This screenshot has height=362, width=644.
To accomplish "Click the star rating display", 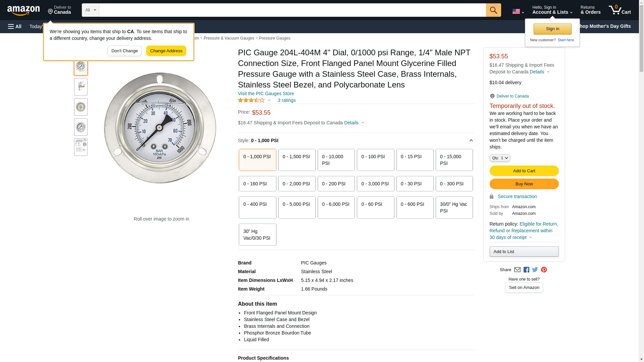I will tap(251, 100).
